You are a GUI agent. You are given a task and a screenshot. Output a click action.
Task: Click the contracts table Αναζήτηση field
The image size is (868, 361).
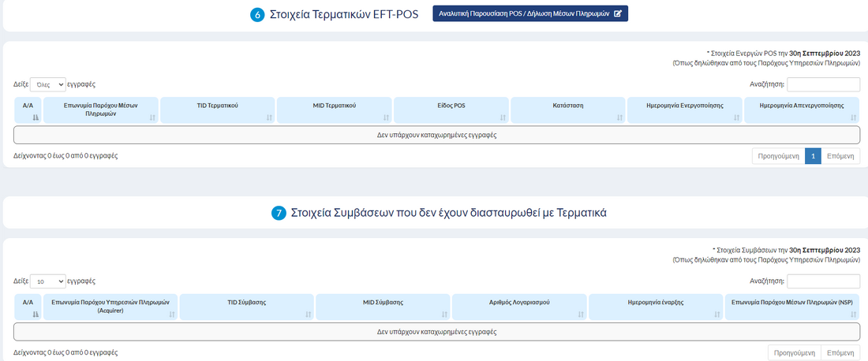point(823,281)
